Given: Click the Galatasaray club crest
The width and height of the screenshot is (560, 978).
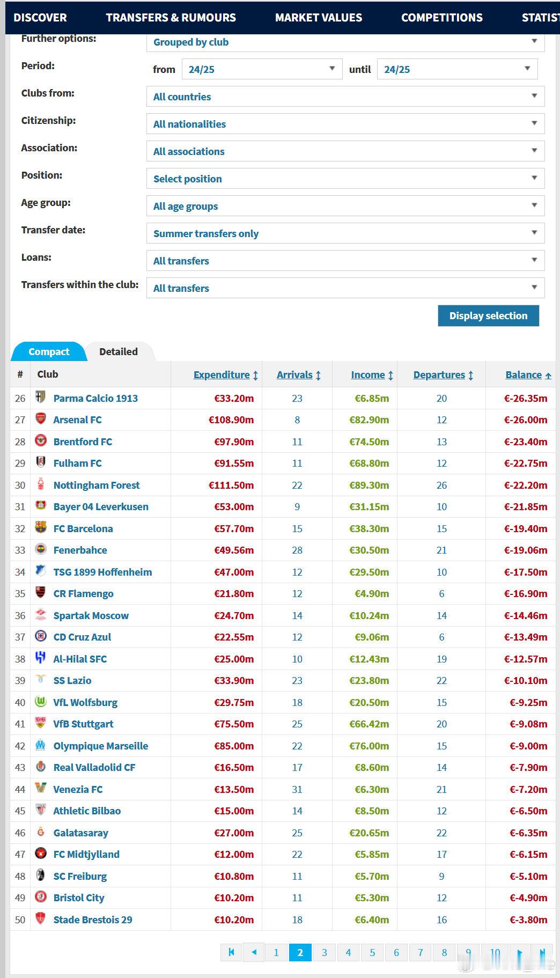Looking at the screenshot, I should [40, 832].
